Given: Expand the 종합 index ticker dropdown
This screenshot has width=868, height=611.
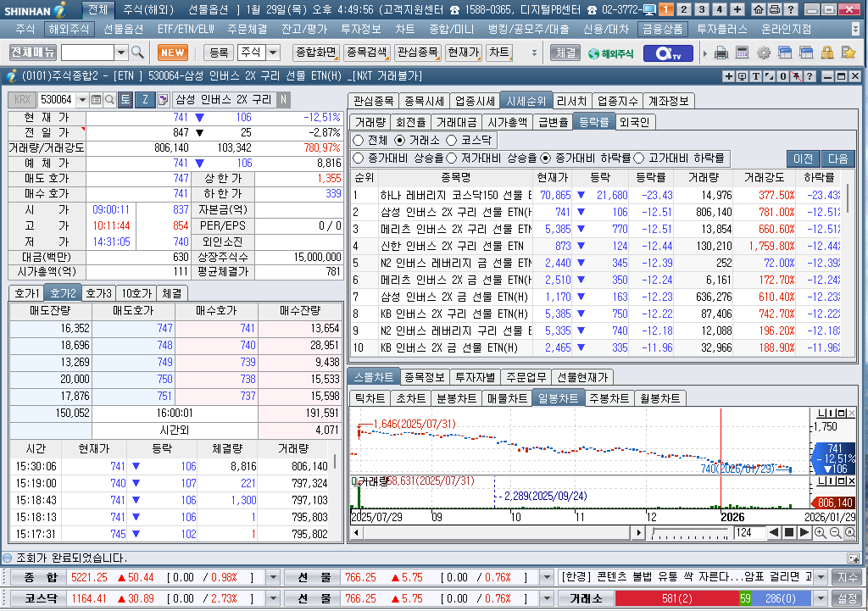Looking at the screenshot, I should pyautogui.click(x=273, y=578).
